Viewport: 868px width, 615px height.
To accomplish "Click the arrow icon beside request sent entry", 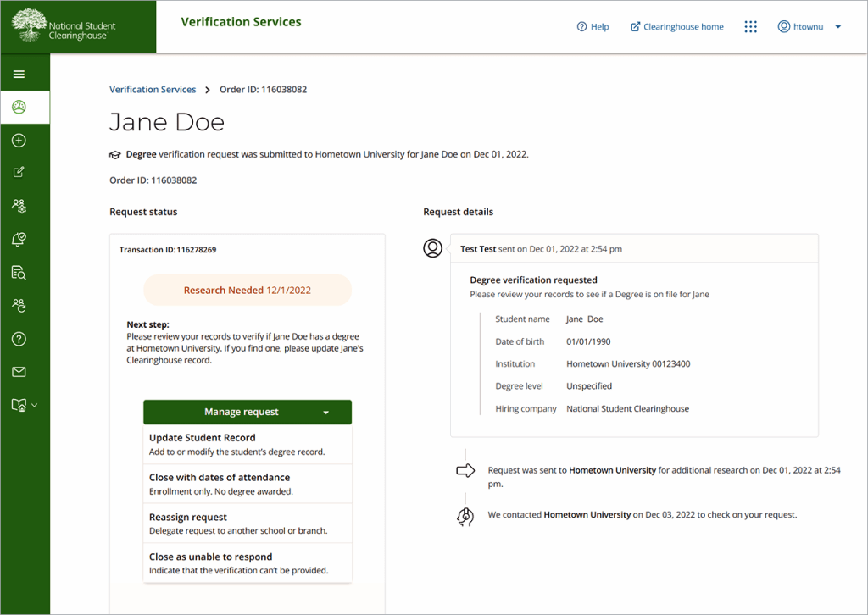I will (x=465, y=471).
